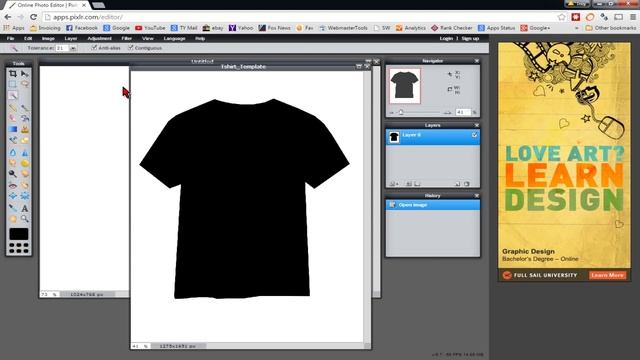Toggle visibility checkbox of Layer 0
640x360 pixels.
click(474, 135)
